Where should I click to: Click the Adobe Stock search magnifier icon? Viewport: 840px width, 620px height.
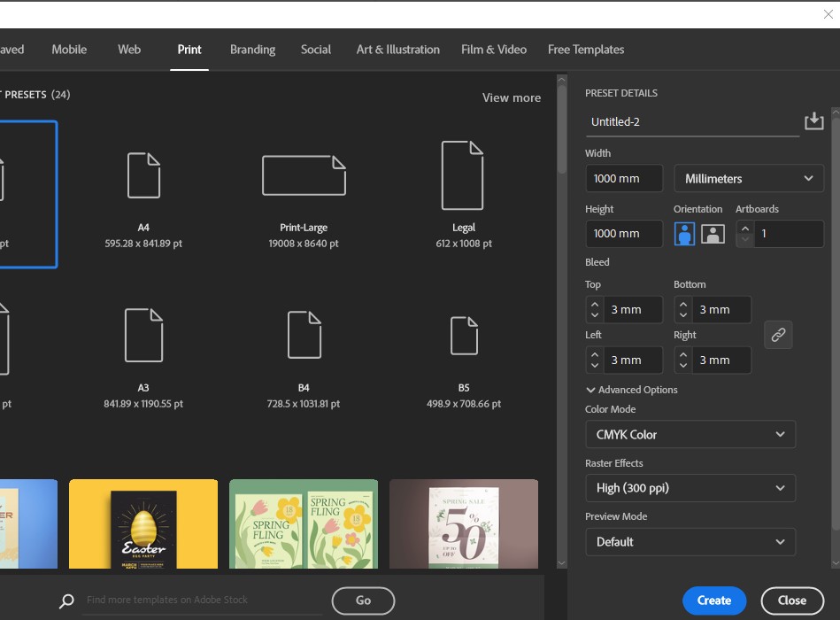(x=66, y=601)
